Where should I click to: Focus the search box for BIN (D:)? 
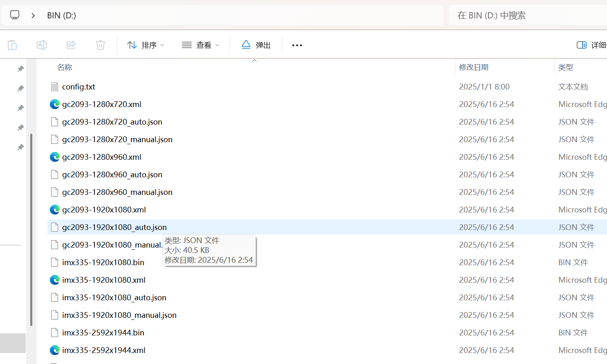pos(528,16)
